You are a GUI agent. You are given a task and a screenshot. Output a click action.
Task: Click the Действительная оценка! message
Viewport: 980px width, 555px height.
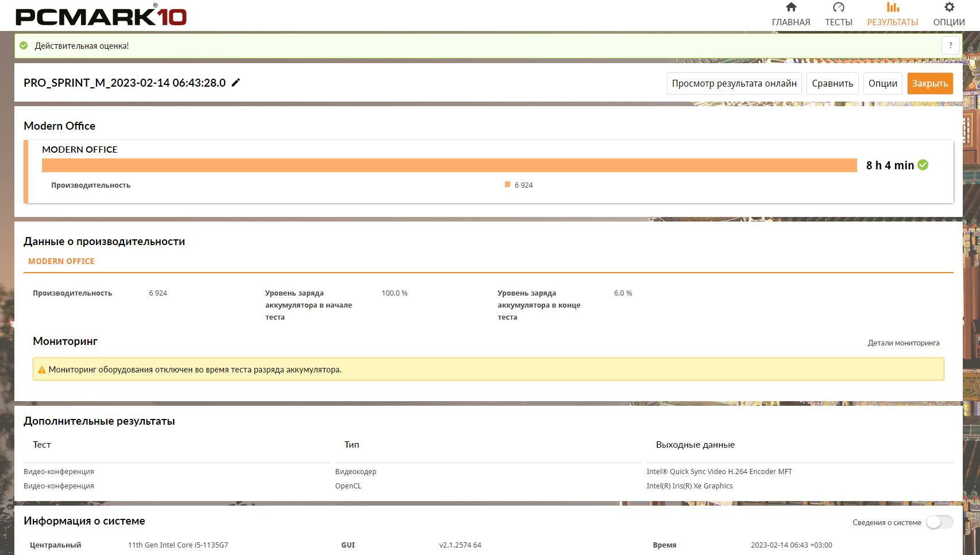82,46
